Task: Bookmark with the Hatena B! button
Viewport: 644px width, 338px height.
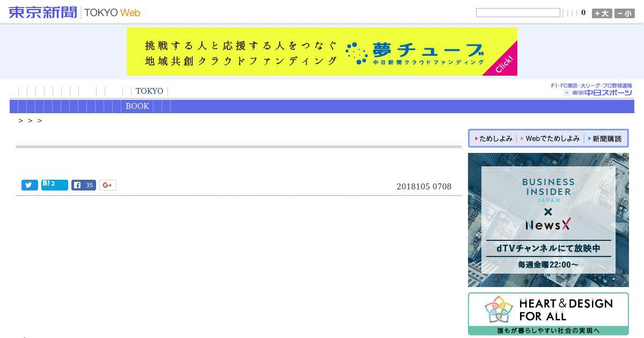Action: 55,185
